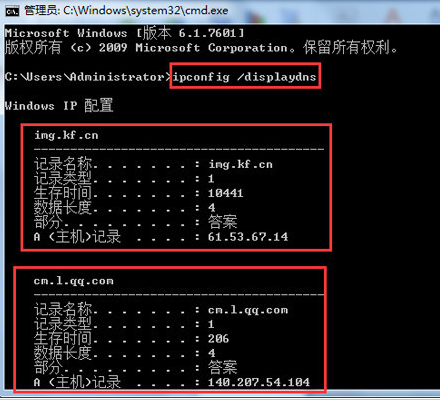
Task: Click the 生存时间 value 10441
Action: coord(226,193)
